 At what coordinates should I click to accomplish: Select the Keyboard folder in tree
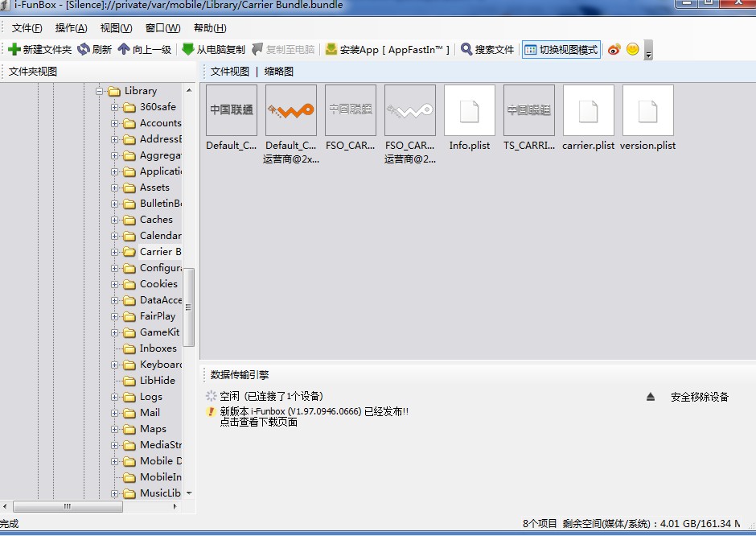[161, 365]
